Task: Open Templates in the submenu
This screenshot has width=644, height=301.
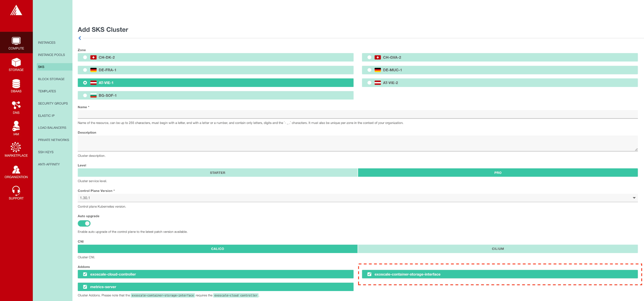Action: pos(47,91)
